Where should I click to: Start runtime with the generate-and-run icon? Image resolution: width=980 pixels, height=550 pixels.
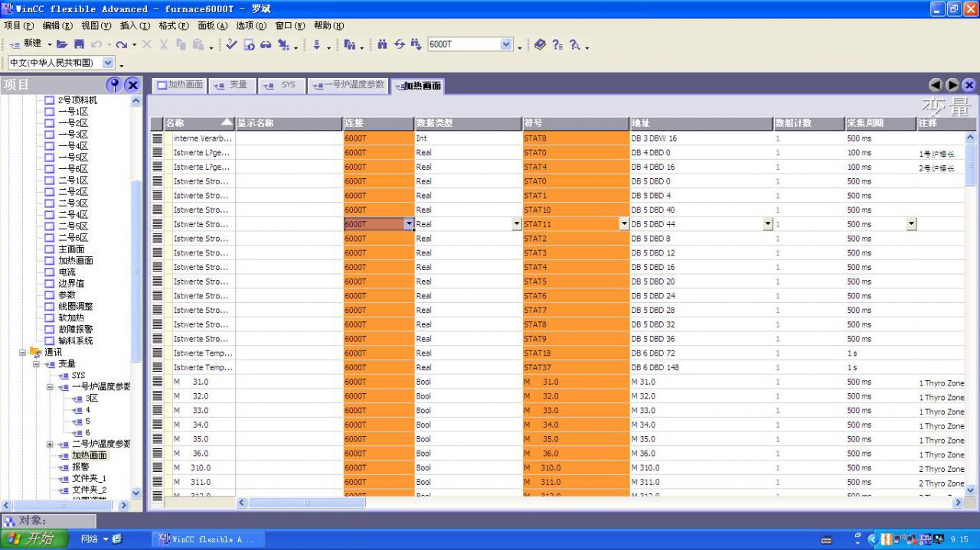click(249, 44)
